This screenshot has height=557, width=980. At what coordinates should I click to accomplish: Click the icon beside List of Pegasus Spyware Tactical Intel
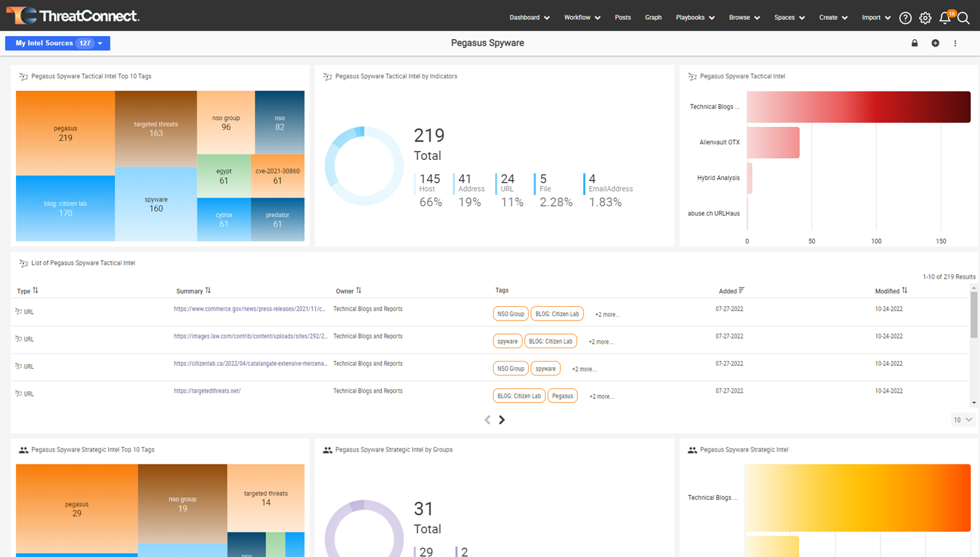(23, 263)
